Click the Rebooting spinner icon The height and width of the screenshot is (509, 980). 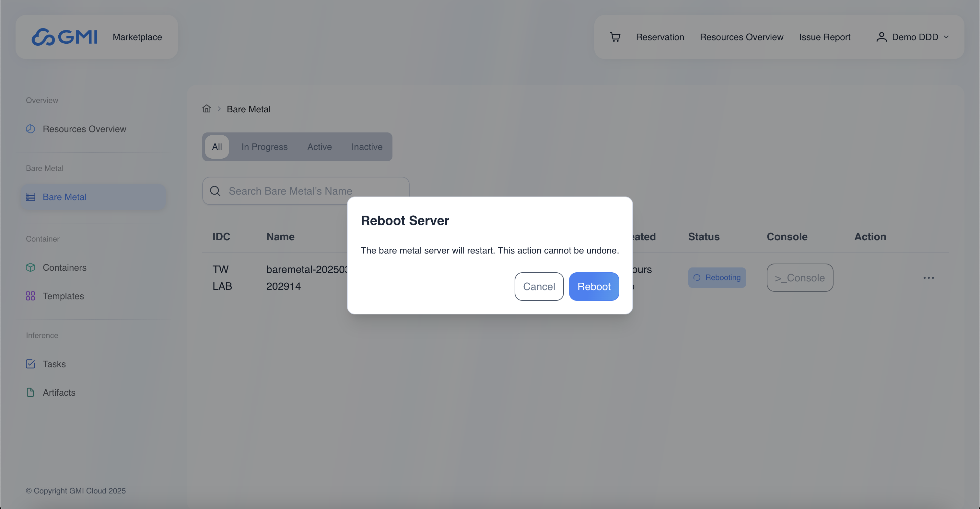696,277
